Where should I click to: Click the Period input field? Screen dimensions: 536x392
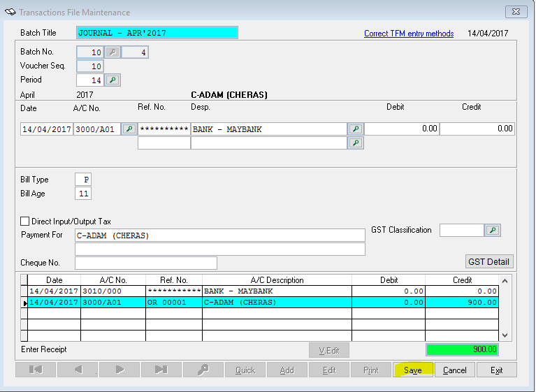(x=90, y=80)
